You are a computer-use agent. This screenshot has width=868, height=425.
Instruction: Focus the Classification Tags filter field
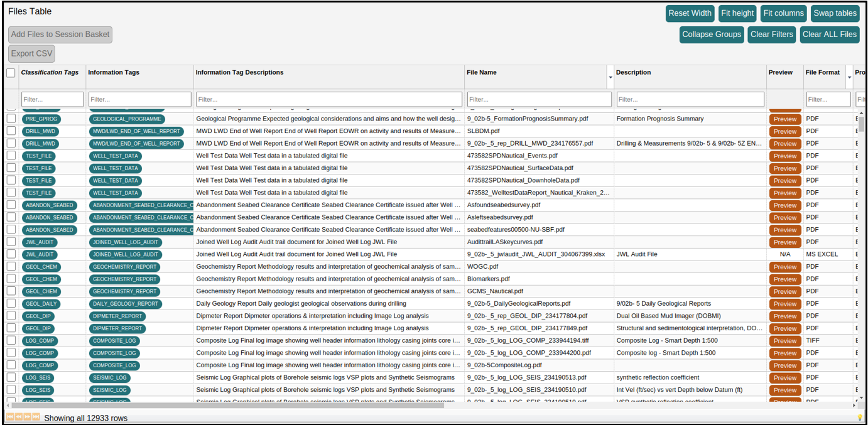(52, 99)
